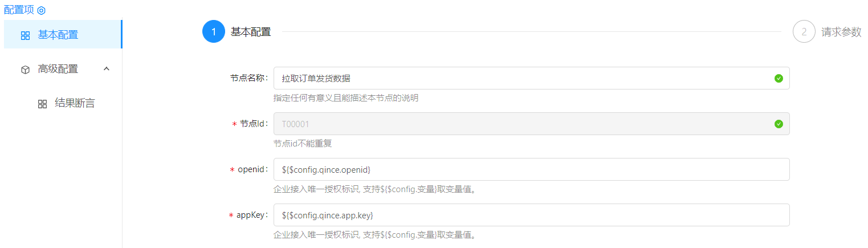
Task: Collapse 高级配置 using its chevron arrow
Action: click(106, 69)
